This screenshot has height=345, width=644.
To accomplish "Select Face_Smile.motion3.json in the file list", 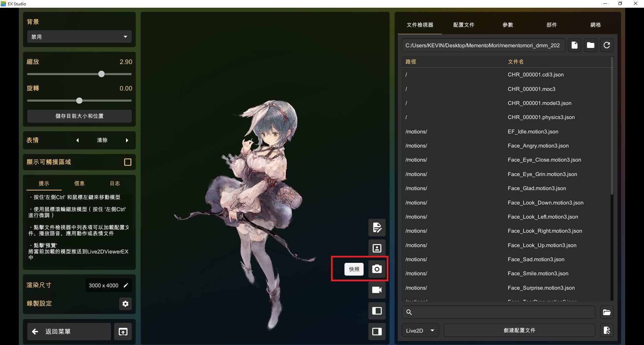I will 538,274.
